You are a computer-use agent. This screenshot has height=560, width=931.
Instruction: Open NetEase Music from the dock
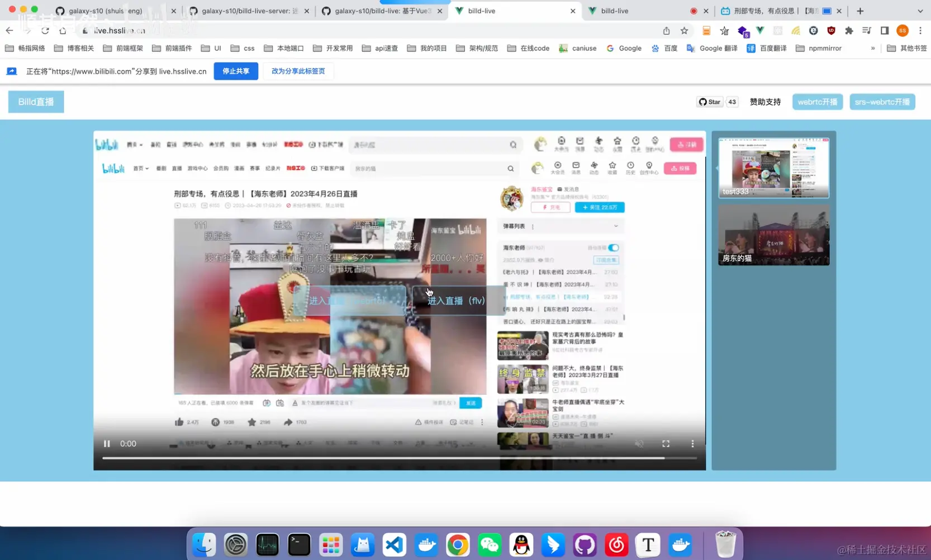(616, 544)
